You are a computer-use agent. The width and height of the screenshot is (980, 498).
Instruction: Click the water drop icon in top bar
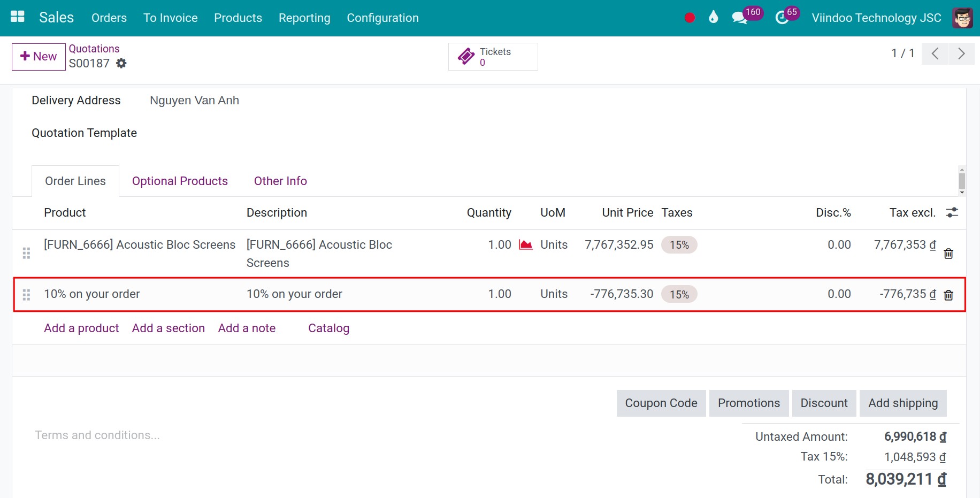coord(713,17)
